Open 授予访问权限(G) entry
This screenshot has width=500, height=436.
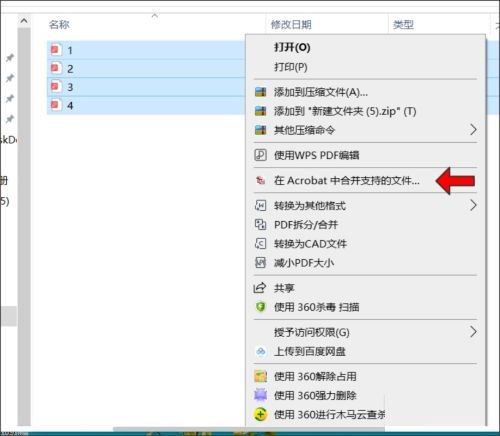coord(366,332)
